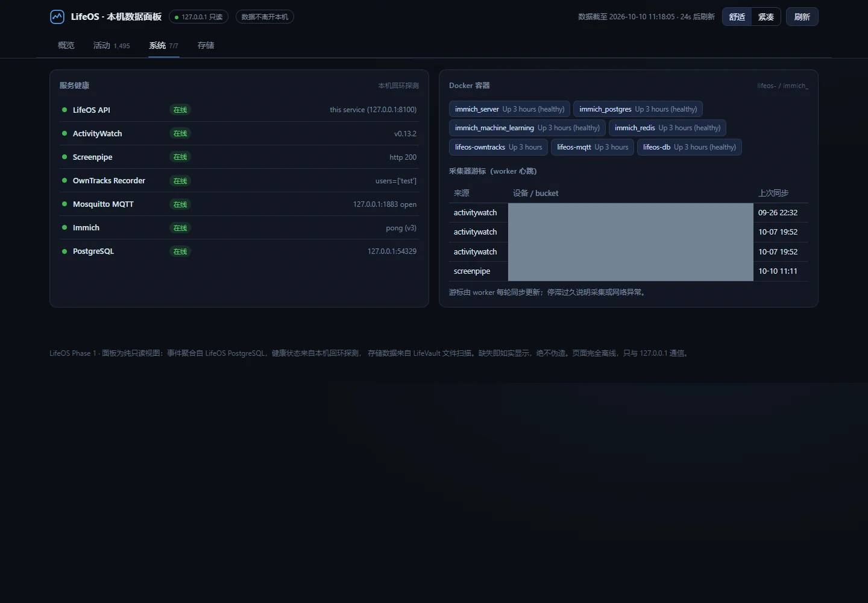Enable the 舒适 density mode

737,17
